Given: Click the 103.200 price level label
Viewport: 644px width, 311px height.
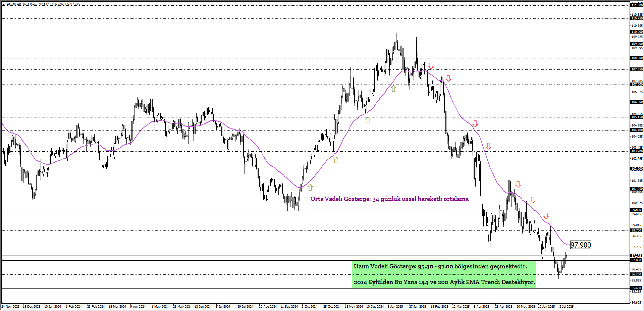Looking at the screenshot, I should coord(637,151).
